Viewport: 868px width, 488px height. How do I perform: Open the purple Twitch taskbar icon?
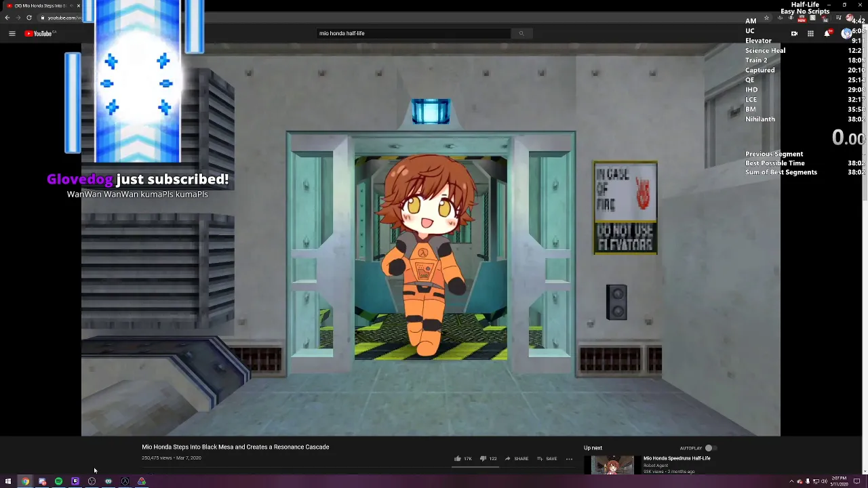(x=75, y=481)
